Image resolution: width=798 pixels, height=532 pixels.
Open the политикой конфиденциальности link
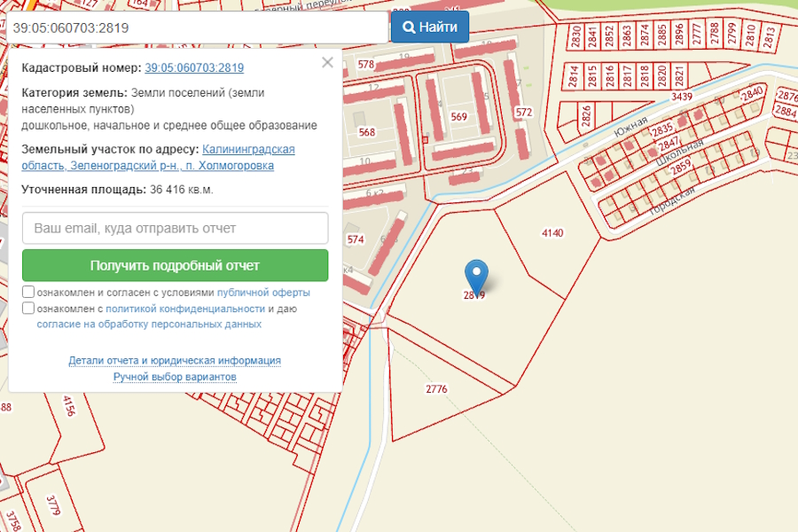pos(186,309)
